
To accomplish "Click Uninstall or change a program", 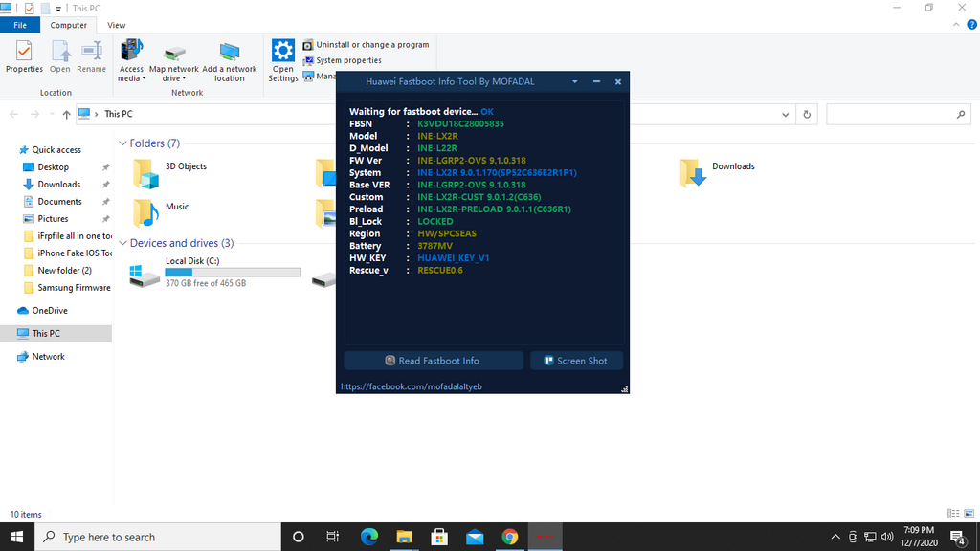I will (367, 45).
